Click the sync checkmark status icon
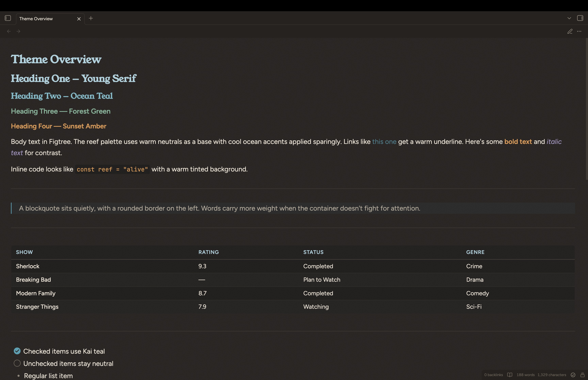The image size is (588, 380). pyautogui.click(x=573, y=375)
